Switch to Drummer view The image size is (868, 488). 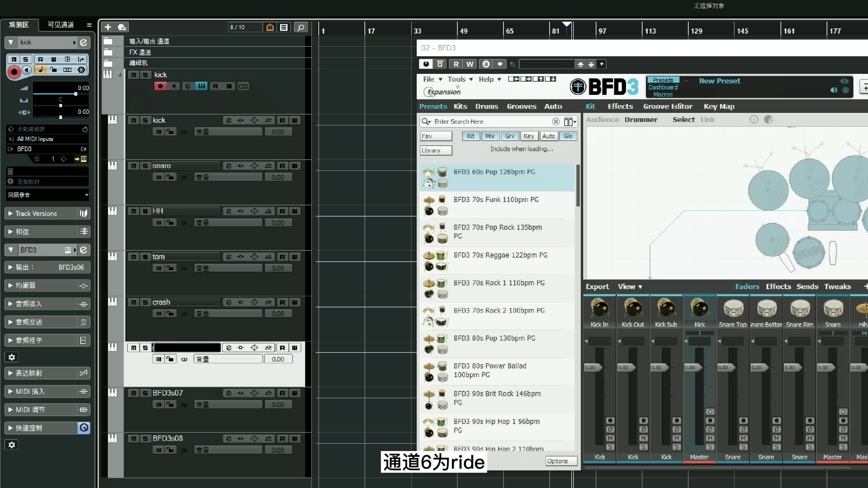[x=641, y=120]
